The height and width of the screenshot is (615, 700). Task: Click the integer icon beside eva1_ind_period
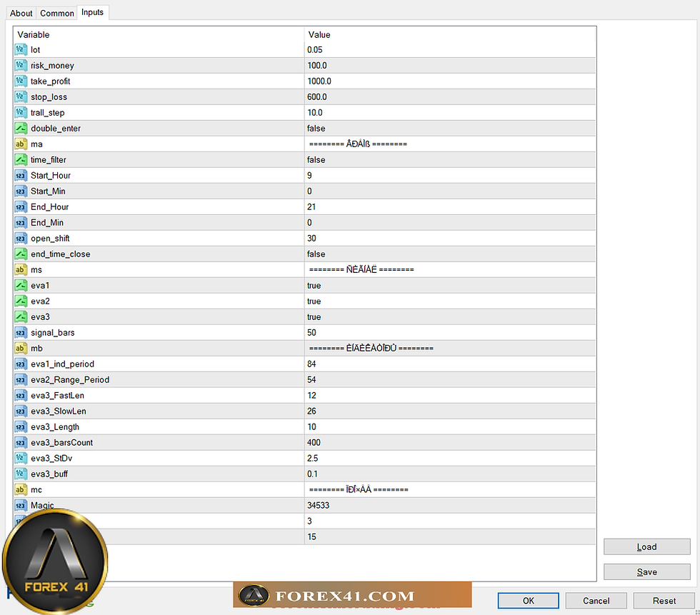click(21, 364)
